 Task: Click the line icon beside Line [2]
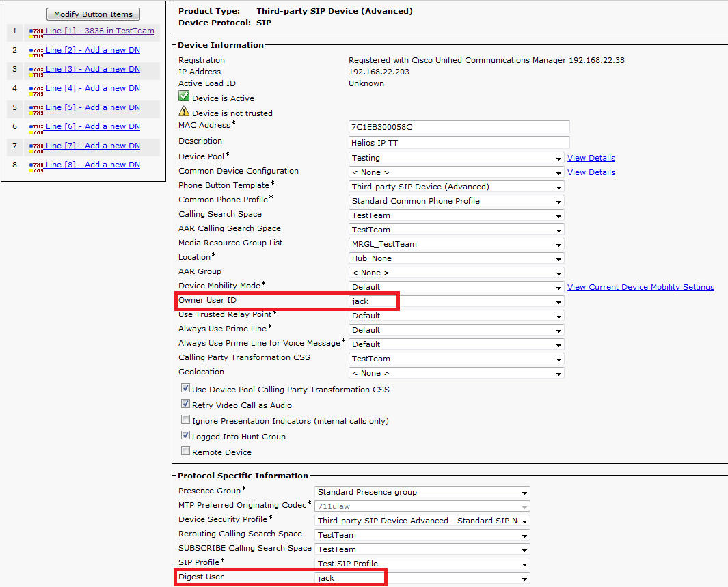[x=36, y=51]
